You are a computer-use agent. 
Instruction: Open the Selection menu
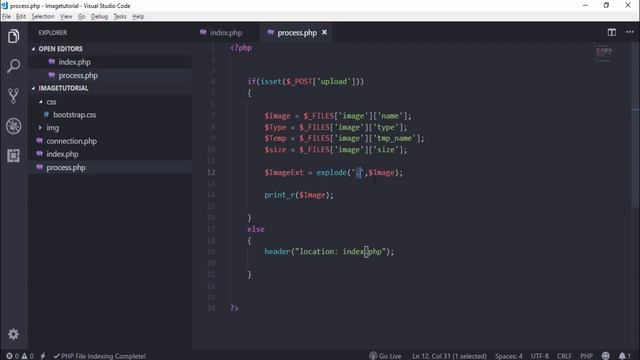click(x=43, y=16)
